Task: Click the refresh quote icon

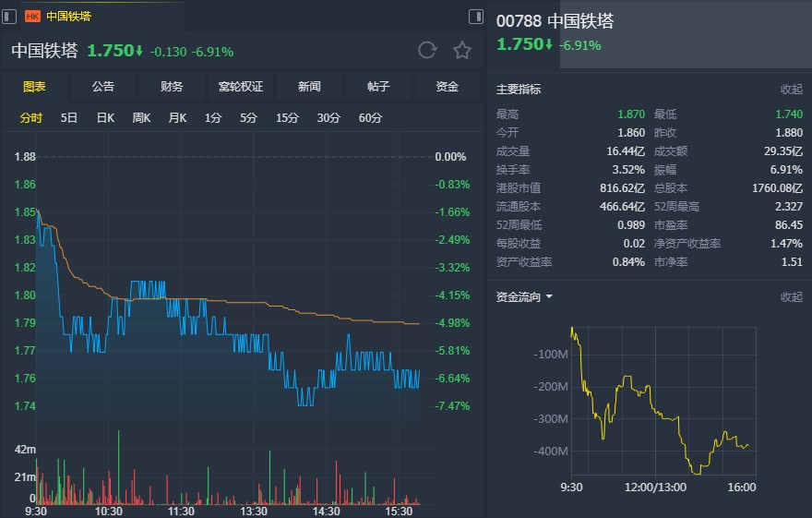Action: click(x=427, y=50)
